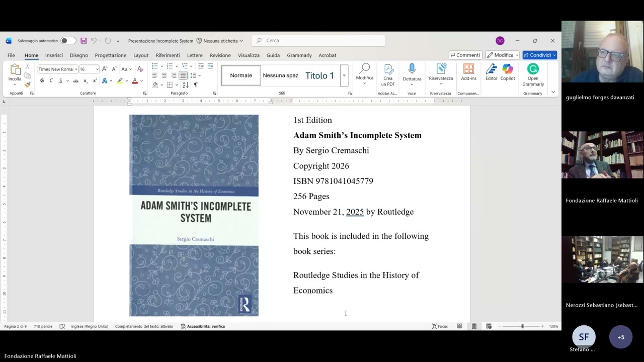Toggle bold (G) formatting
Screen dimensions: 644x362
pyautogui.click(x=42, y=80)
